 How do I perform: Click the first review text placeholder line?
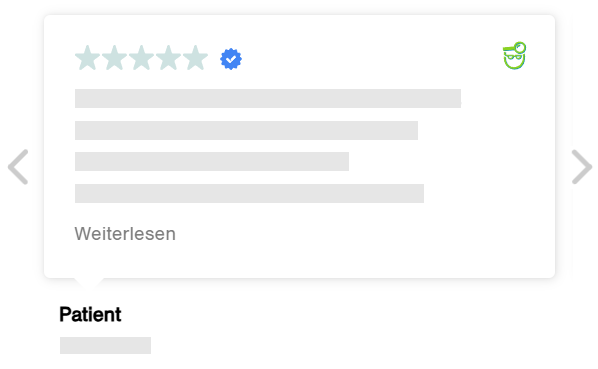click(x=268, y=98)
